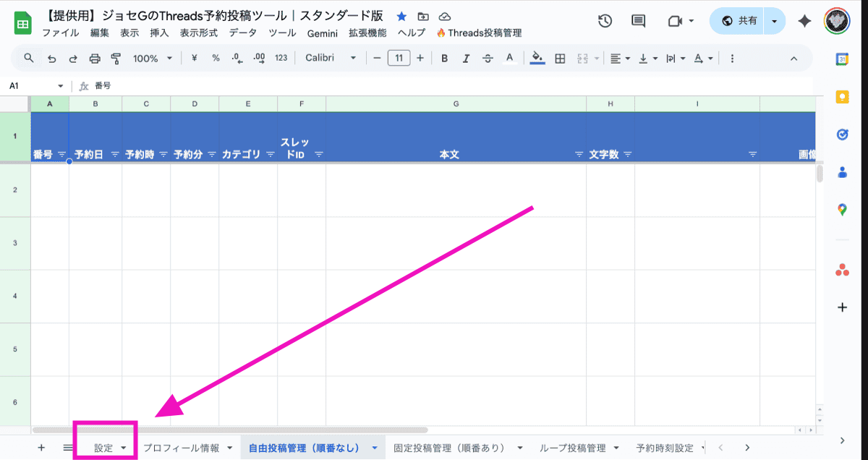Toggle strikethrough formatting
This screenshot has height=460, width=868.
click(488, 58)
